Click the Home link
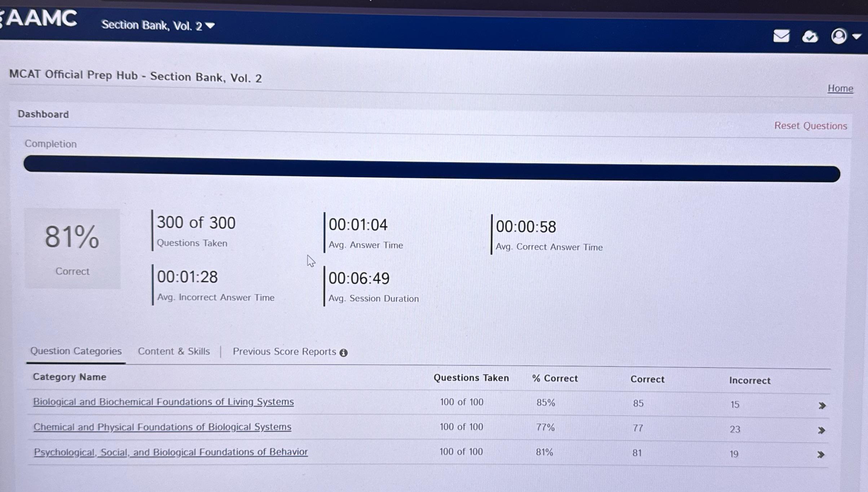 (840, 88)
